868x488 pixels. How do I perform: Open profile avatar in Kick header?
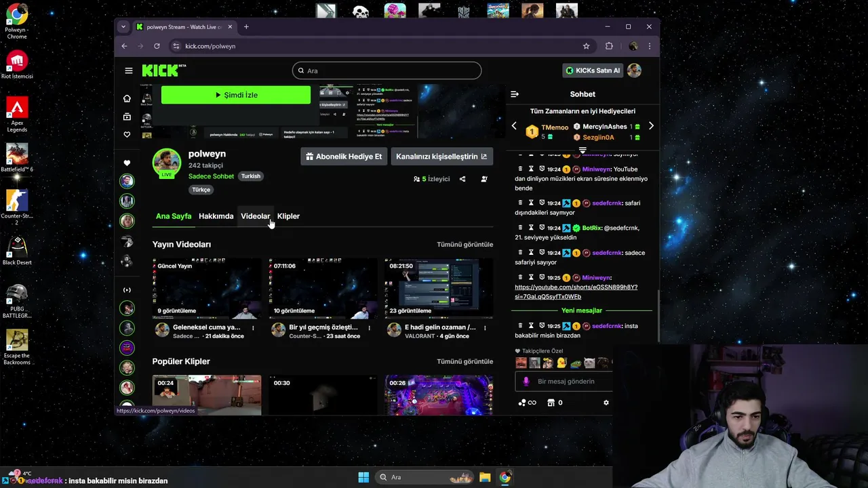[633, 70]
